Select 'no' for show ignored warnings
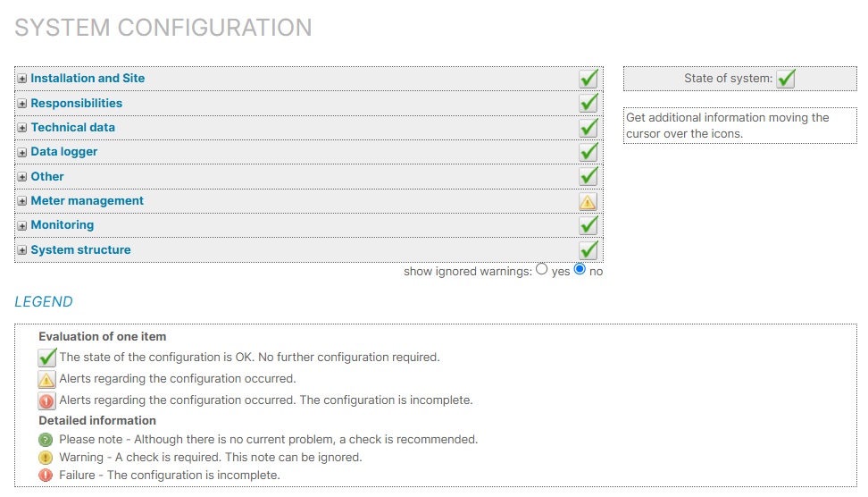 coord(580,269)
